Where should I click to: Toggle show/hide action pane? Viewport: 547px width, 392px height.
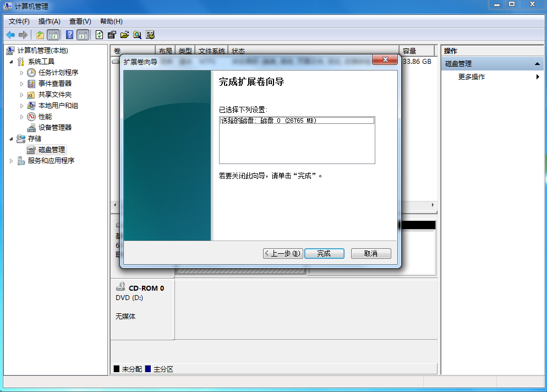click(84, 34)
